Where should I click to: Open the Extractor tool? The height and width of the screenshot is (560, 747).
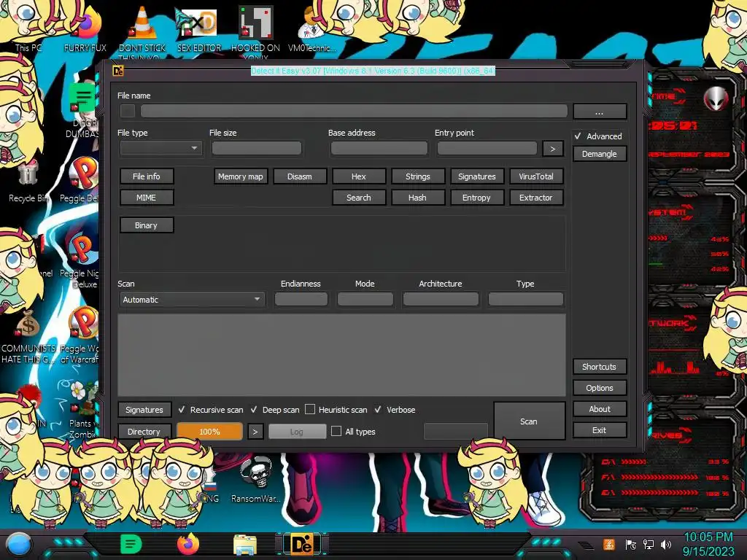pos(536,197)
